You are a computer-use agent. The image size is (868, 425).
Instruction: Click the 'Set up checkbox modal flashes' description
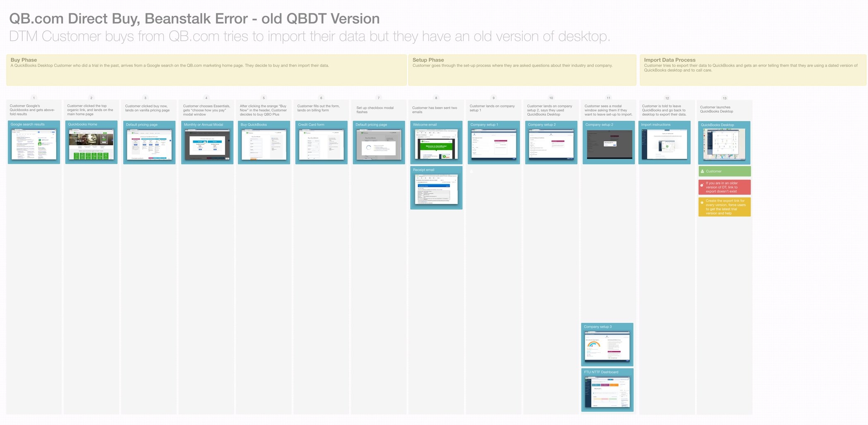coord(375,110)
